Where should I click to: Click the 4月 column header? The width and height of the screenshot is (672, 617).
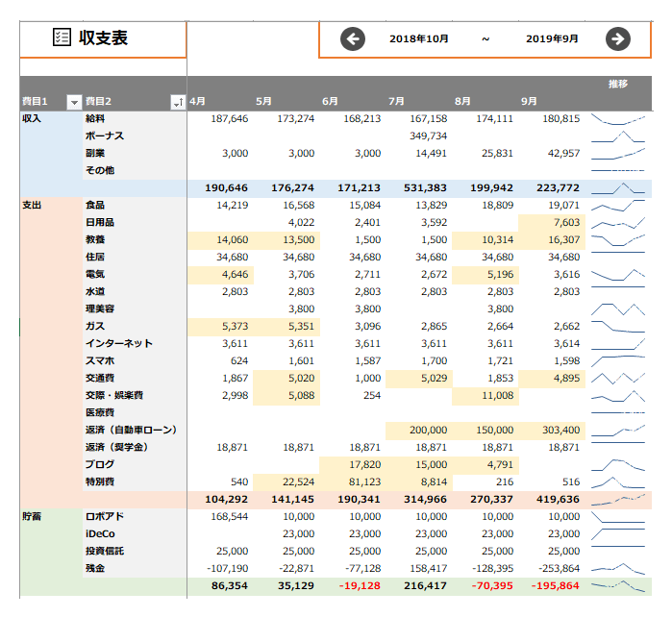coord(197,101)
